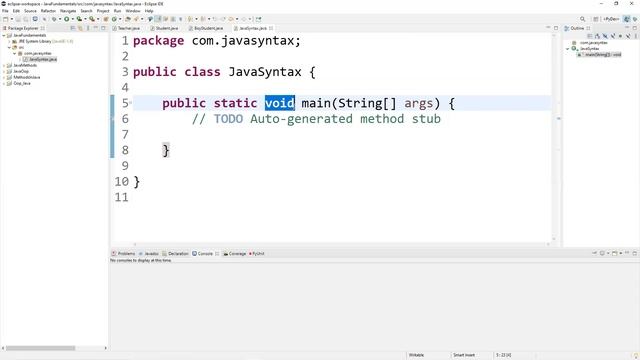Toggle Hide Non-Public Members in Outline
This screenshot has width=640, height=360.
[x=620, y=36]
